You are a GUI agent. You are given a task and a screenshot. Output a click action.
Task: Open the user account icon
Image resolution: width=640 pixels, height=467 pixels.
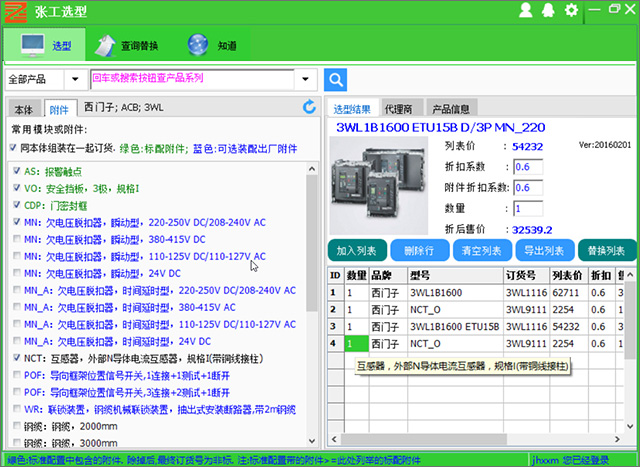(x=526, y=10)
